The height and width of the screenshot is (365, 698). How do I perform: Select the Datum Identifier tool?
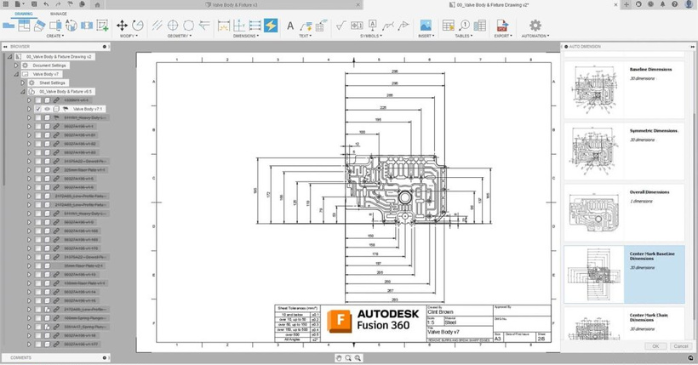point(373,25)
